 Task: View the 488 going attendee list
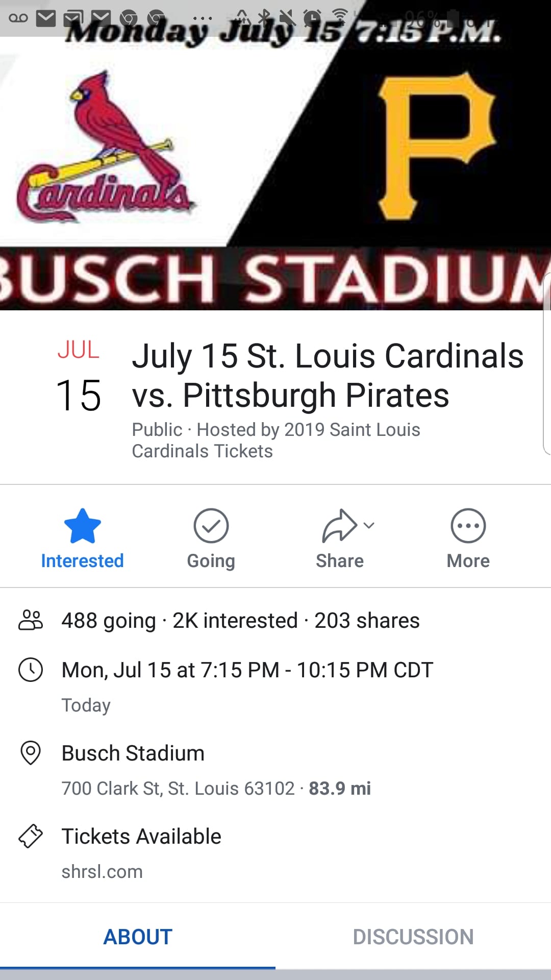tap(109, 621)
